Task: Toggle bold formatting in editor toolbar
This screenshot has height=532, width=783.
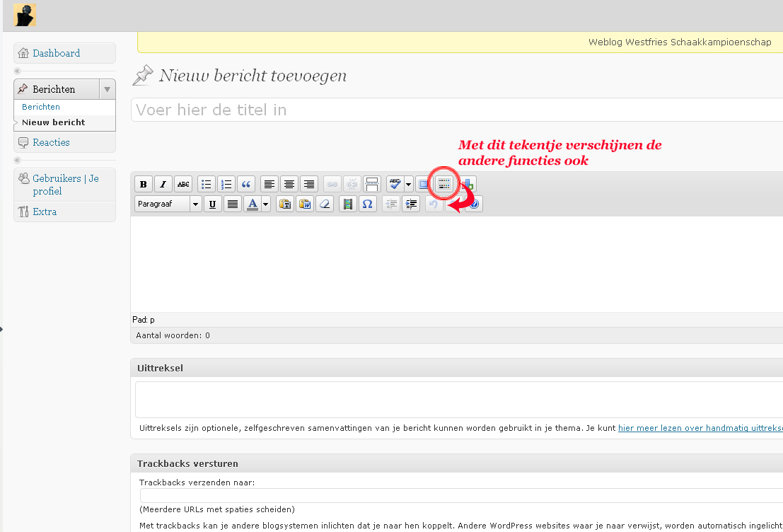Action: pos(144,185)
